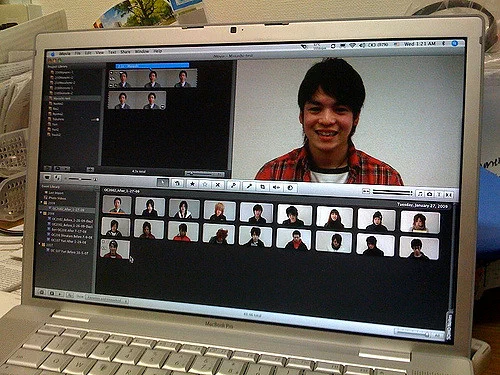Select the highlighted event under 2009
The height and width of the screenshot is (375, 500).
(68, 209)
